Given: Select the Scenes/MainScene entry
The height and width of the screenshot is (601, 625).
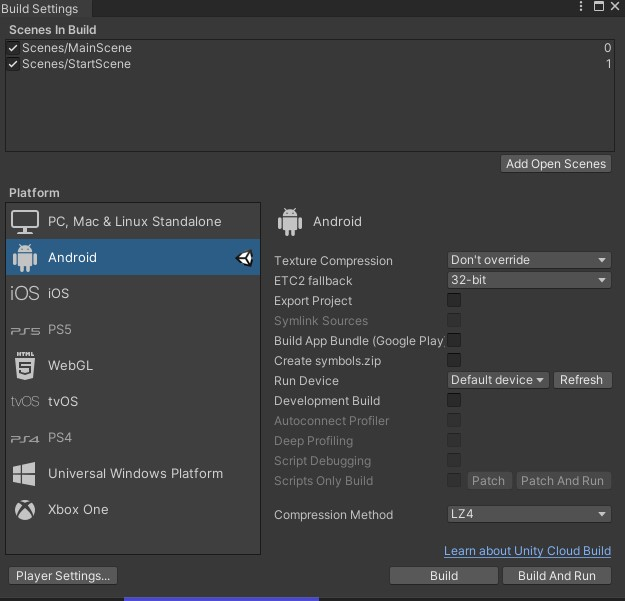Looking at the screenshot, I should 310,48.
